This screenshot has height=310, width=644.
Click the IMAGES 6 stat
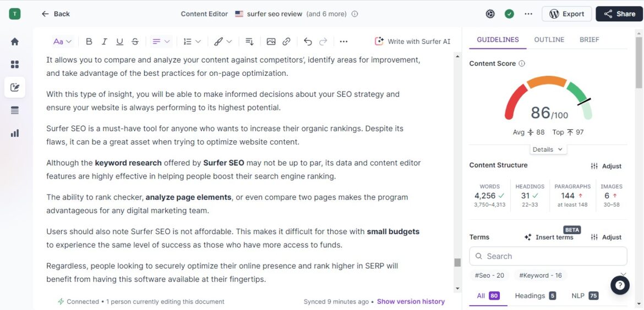tap(611, 196)
